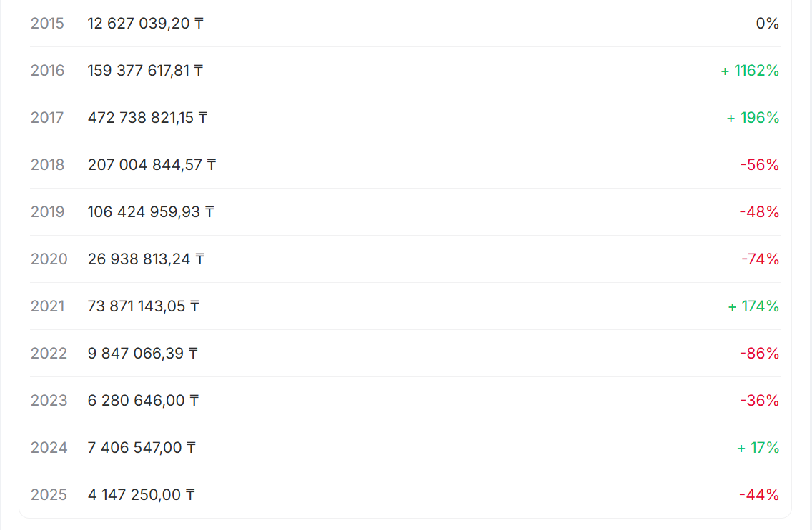Click the -74% decline value

pyautogui.click(x=760, y=259)
